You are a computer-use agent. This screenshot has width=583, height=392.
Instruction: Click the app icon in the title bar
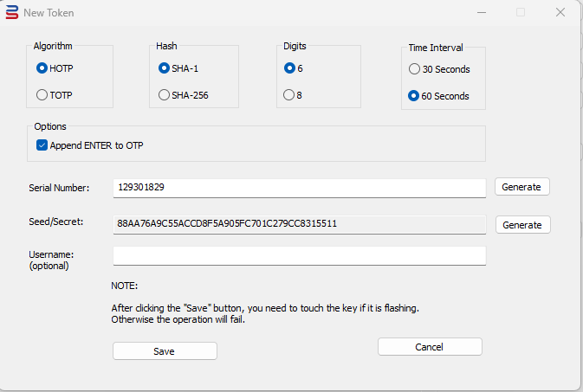pos(12,13)
